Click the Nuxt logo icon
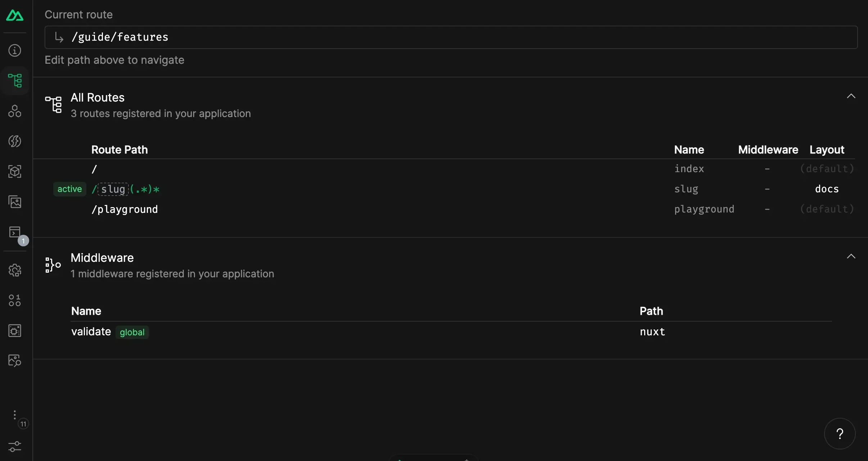Viewport: 868px width, 461px height. pos(15,15)
